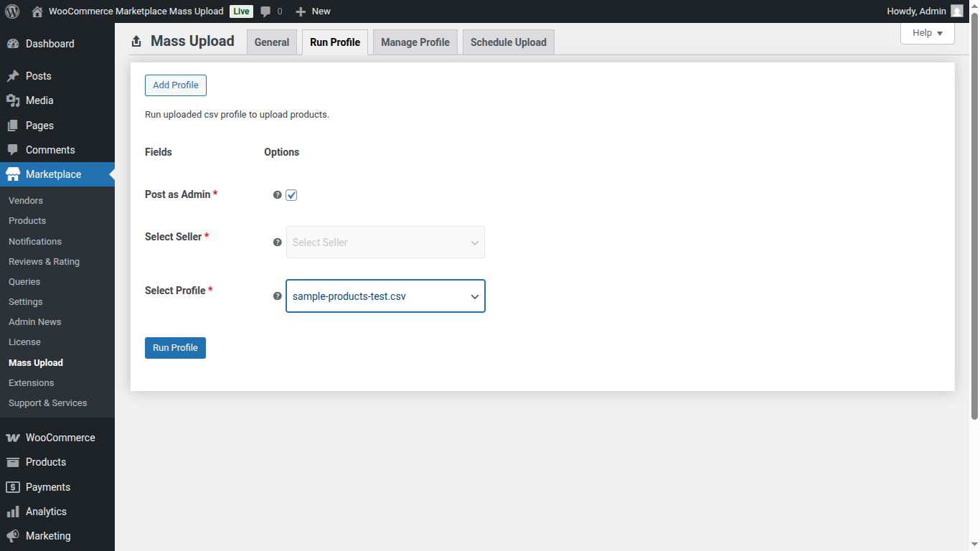Screen dimensions: 980x551
Task: Expand the Help panel dropdown
Action: coord(927,33)
